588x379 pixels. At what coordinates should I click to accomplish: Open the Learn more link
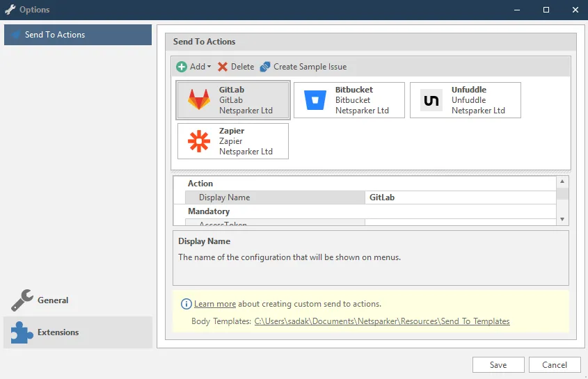(215, 304)
